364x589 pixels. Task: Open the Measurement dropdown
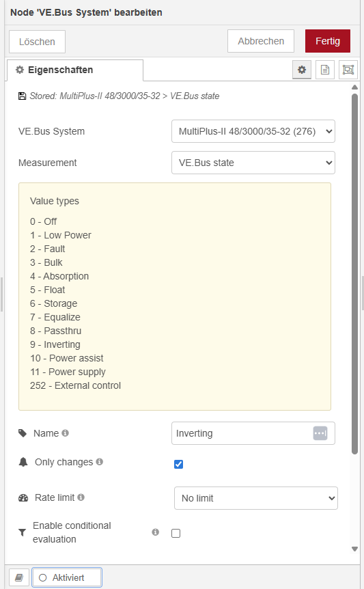point(253,163)
